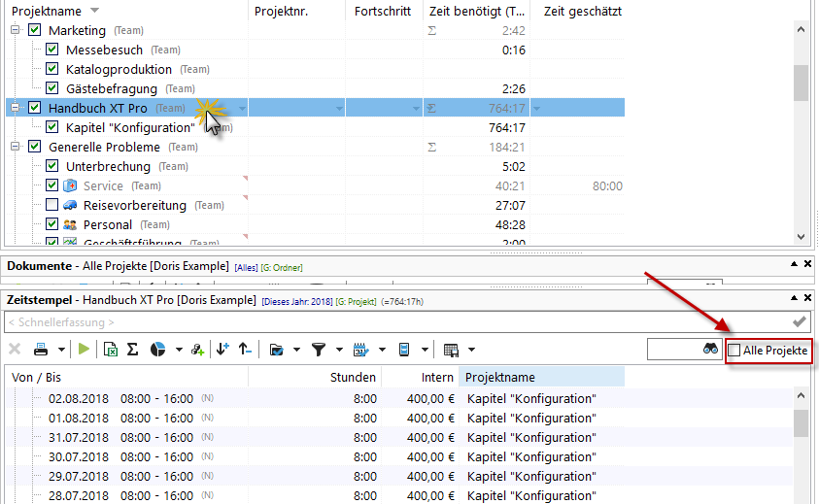
Task: Click the print icon in Zeitstempel toolbar
Action: (43, 350)
